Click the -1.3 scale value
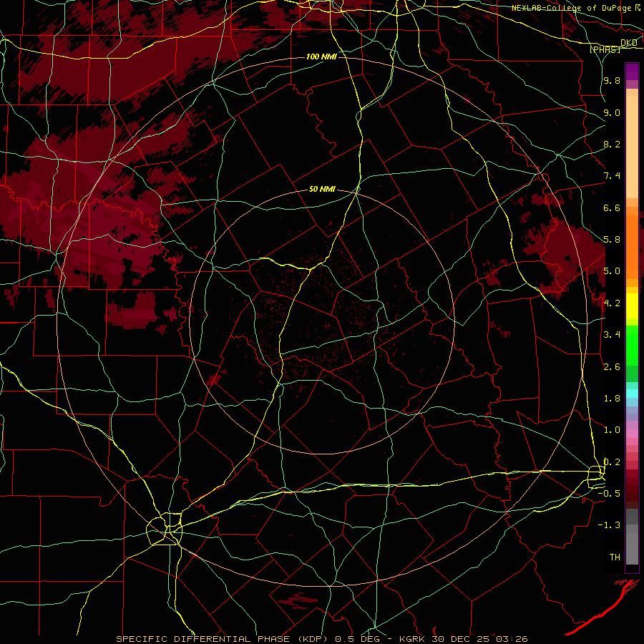The height and width of the screenshot is (644, 644). [x=609, y=525]
